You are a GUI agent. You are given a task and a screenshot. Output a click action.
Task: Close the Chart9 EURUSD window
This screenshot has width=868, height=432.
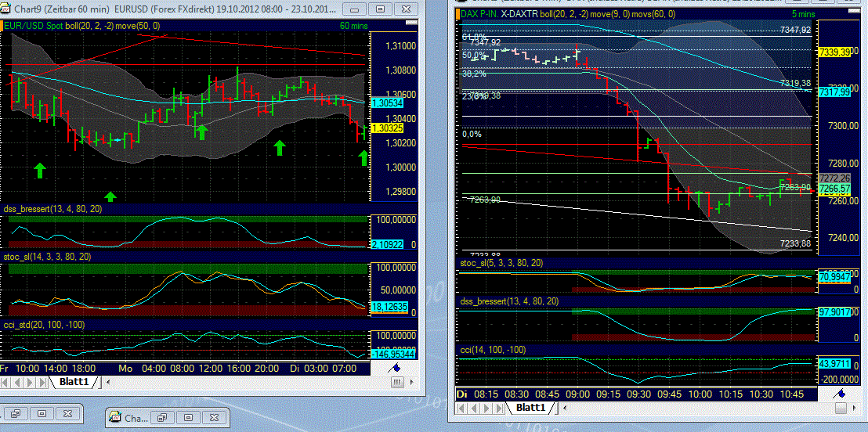pyautogui.click(x=407, y=9)
